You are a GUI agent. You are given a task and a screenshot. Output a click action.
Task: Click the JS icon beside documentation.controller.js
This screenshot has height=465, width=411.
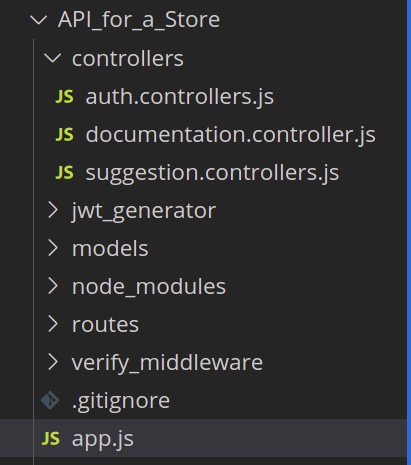pyautogui.click(x=64, y=135)
